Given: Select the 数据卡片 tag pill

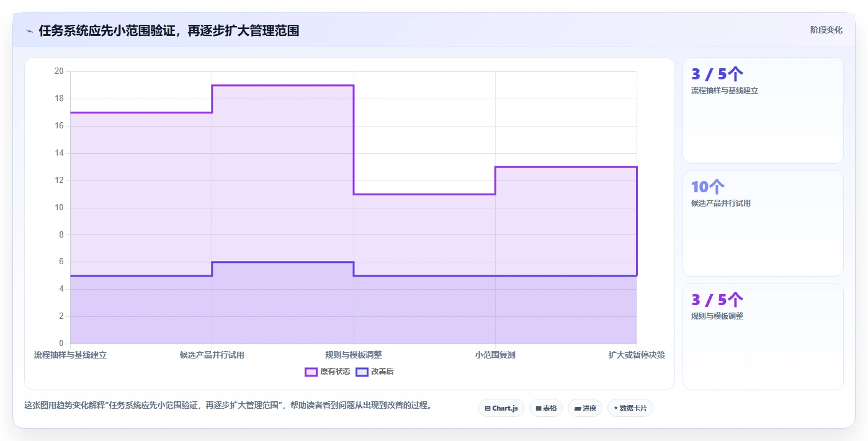Looking at the screenshot, I should (630, 408).
